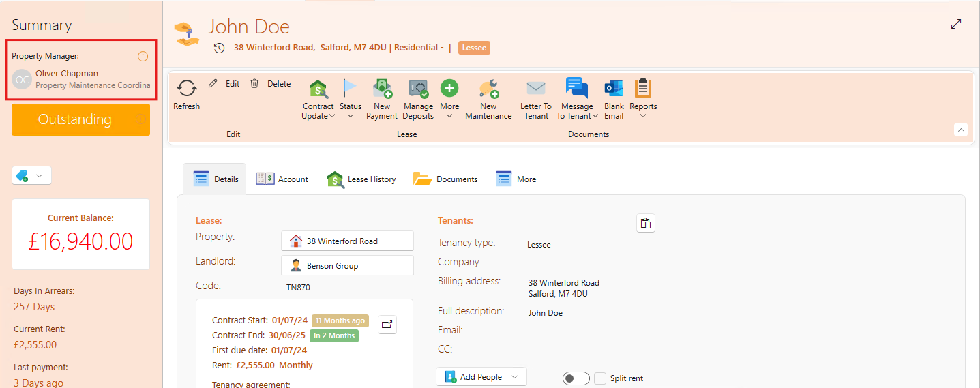The height and width of the screenshot is (388, 980).
Task: Click the Delete trash button
Action: point(270,84)
